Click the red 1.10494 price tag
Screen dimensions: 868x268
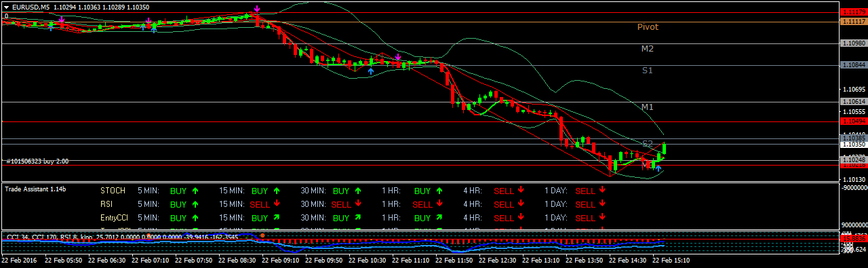tap(853, 121)
